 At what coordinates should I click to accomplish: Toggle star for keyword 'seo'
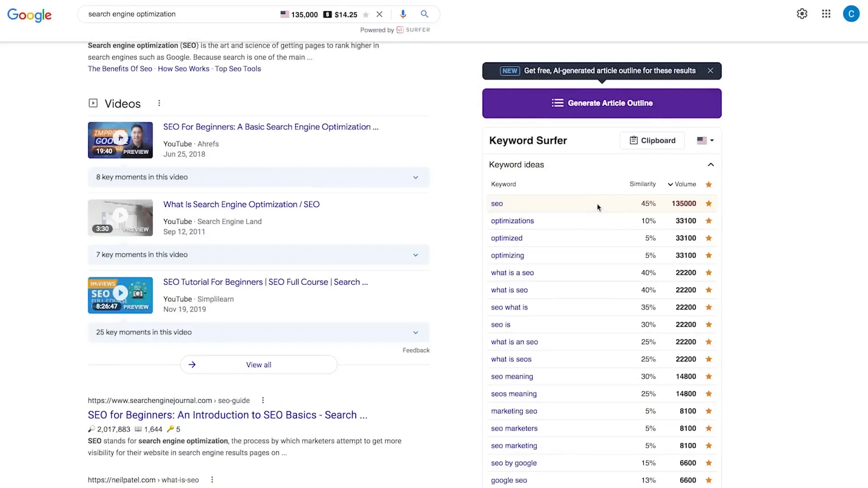coord(709,203)
